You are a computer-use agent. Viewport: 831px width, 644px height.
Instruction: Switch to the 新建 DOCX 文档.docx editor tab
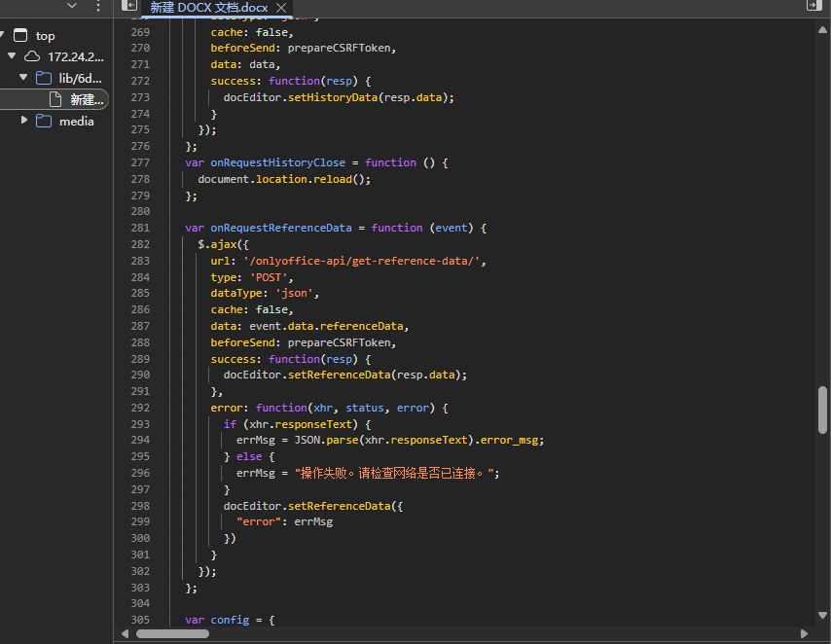pos(208,8)
